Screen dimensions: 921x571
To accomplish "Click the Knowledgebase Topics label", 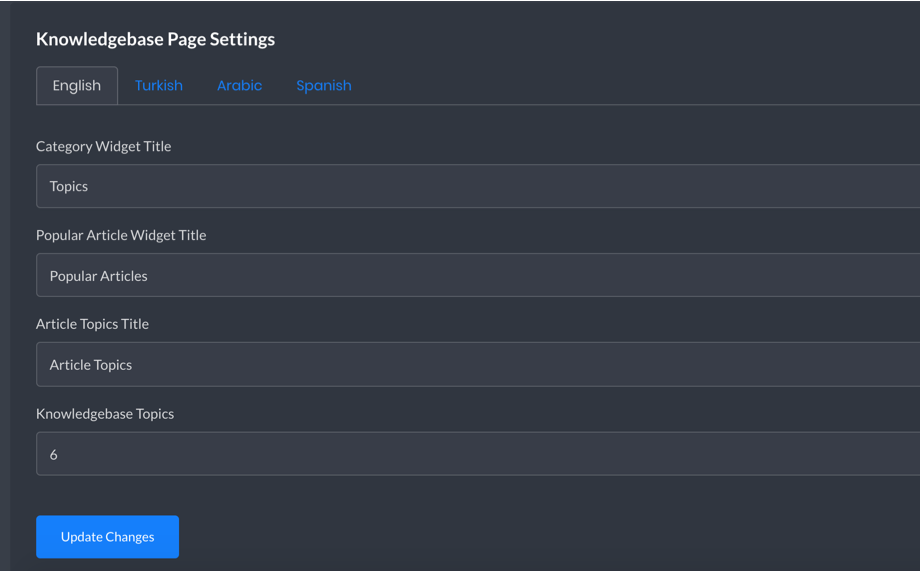I will click(x=105, y=414).
